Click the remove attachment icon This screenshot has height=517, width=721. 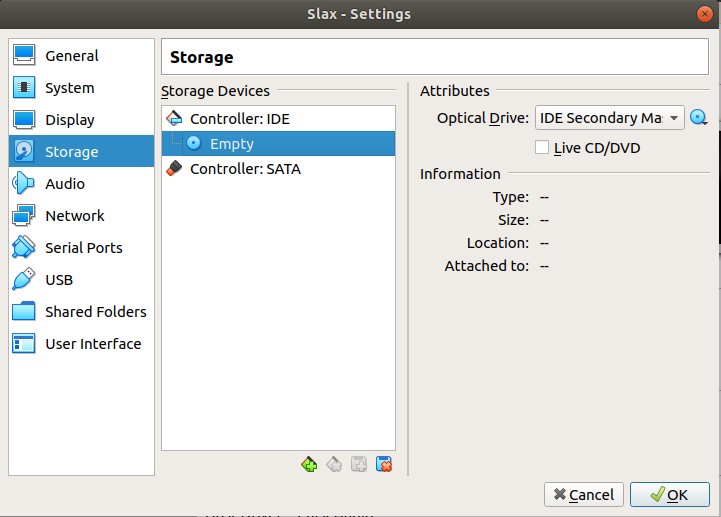384,464
